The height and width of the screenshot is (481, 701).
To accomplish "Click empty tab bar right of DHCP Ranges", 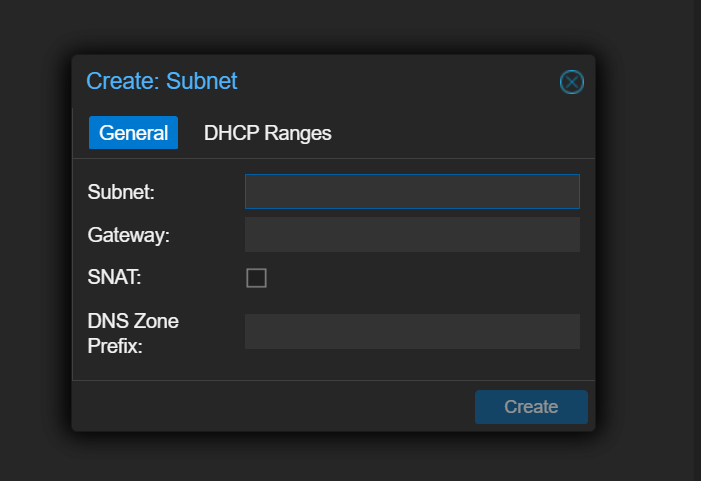I will click(460, 133).
